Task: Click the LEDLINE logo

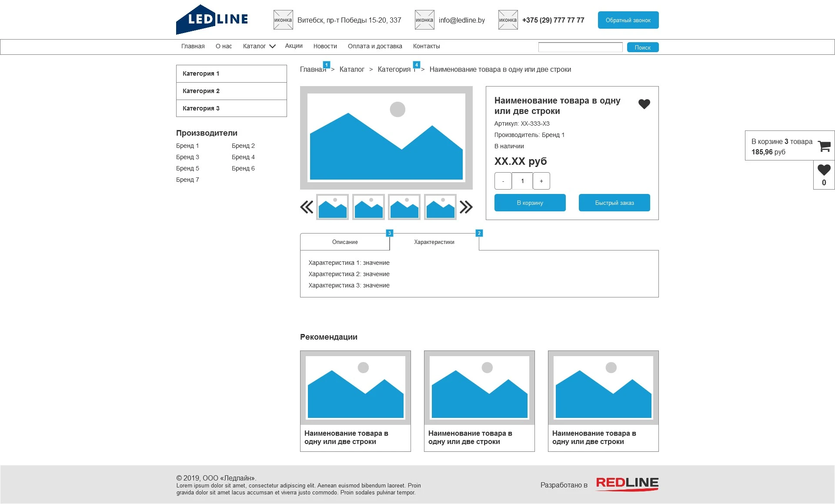Action: click(x=212, y=20)
